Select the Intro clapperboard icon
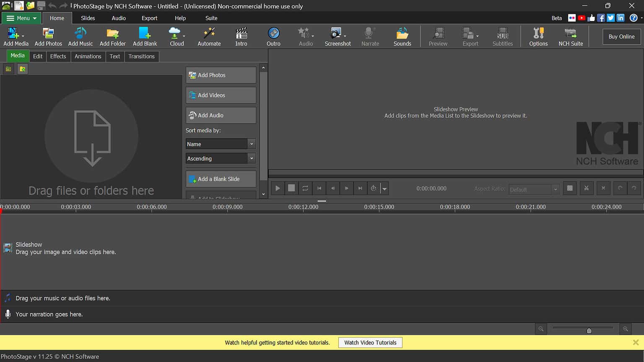The image size is (644, 362). point(241,36)
